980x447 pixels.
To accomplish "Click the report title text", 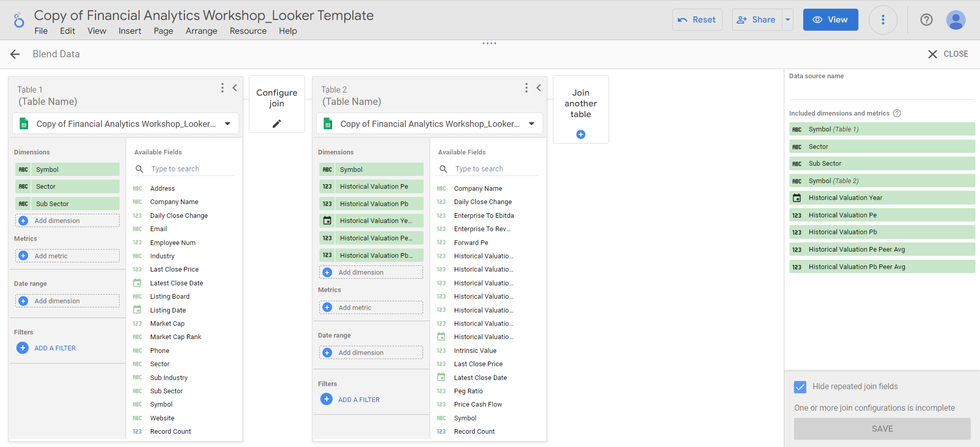I will (204, 15).
